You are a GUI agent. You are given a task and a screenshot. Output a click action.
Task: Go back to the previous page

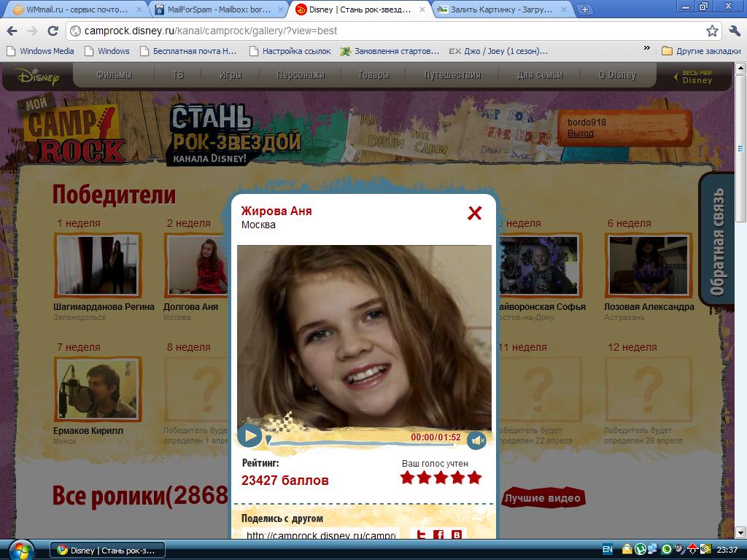[x=12, y=31]
